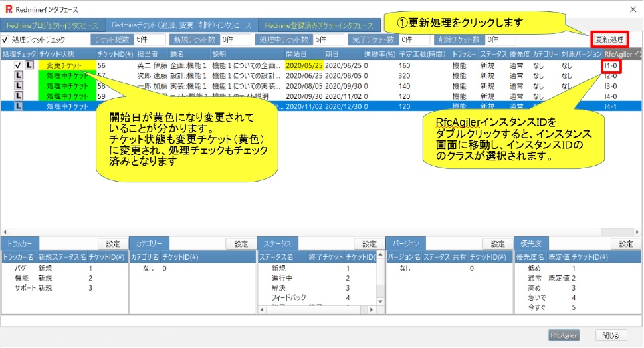Select 低め row in priority list
This screenshot has height=348, width=644.
[x=578, y=268]
